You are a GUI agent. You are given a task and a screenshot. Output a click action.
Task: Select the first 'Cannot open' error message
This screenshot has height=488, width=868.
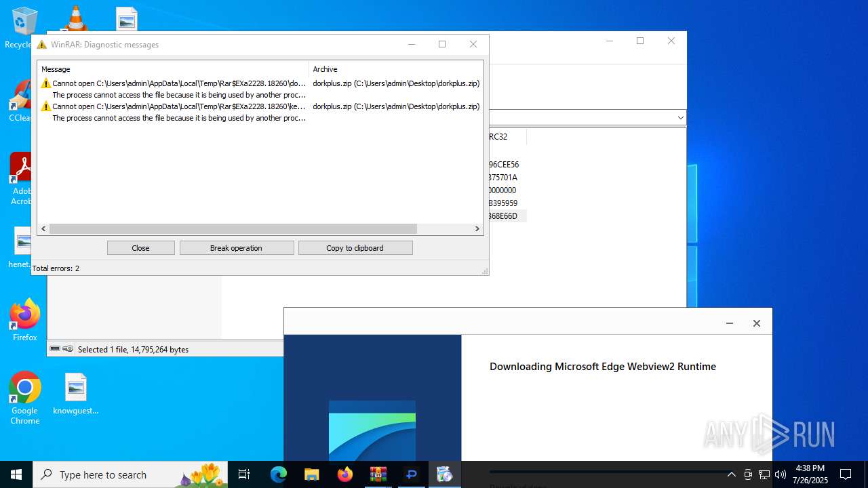[179, 83]
